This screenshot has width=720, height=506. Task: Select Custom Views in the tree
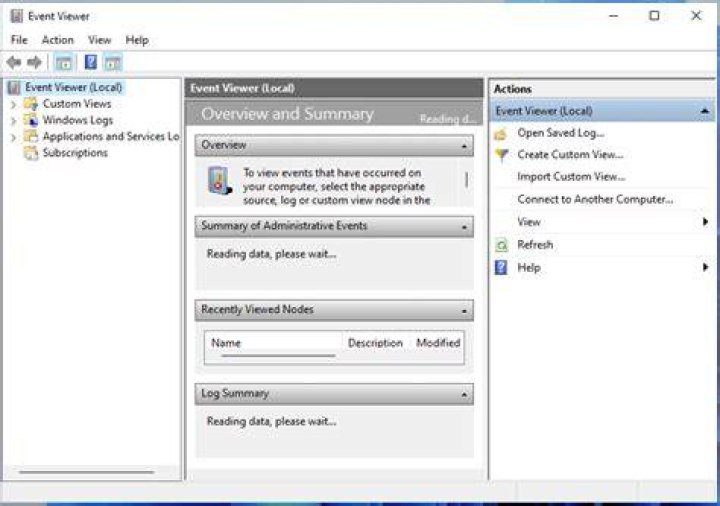pyautogui.click(x=77, y=104)
